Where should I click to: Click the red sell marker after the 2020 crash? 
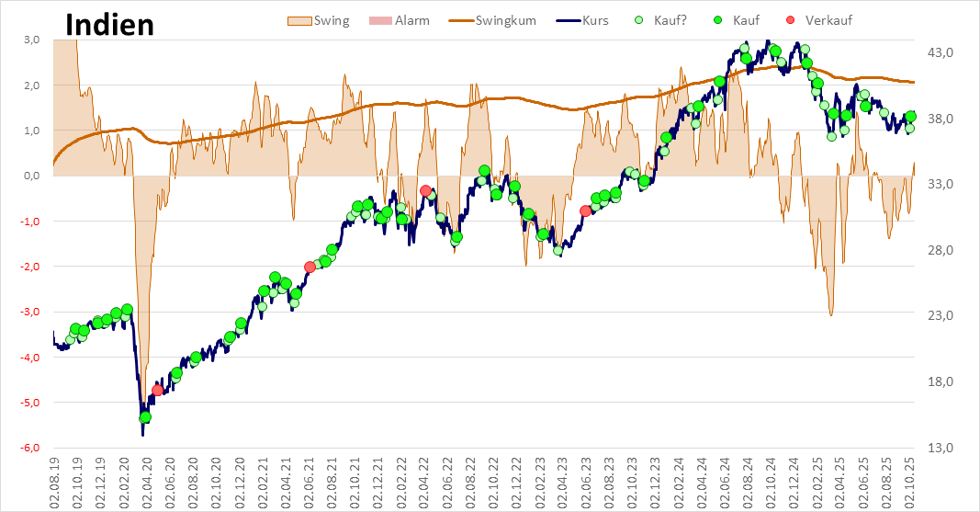(x=157, y=390)
